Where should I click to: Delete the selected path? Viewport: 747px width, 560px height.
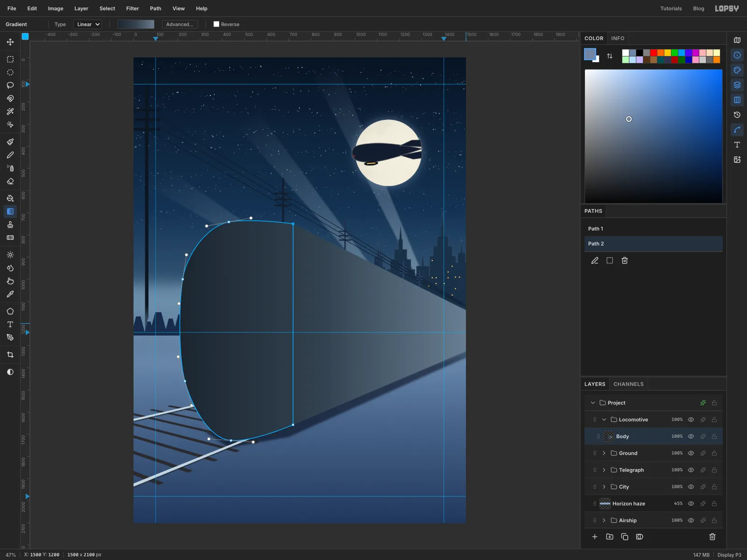pyautogui.click(x=625, y=260)
